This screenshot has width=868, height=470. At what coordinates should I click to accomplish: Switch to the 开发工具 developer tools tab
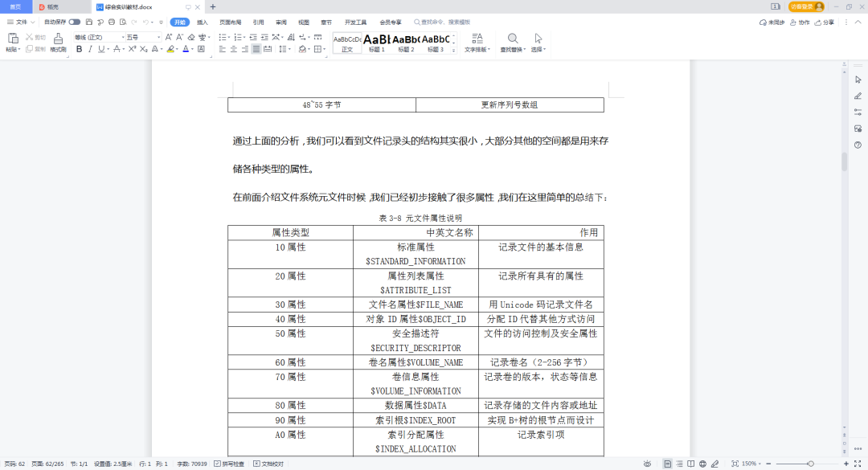[x=355, y=22]
